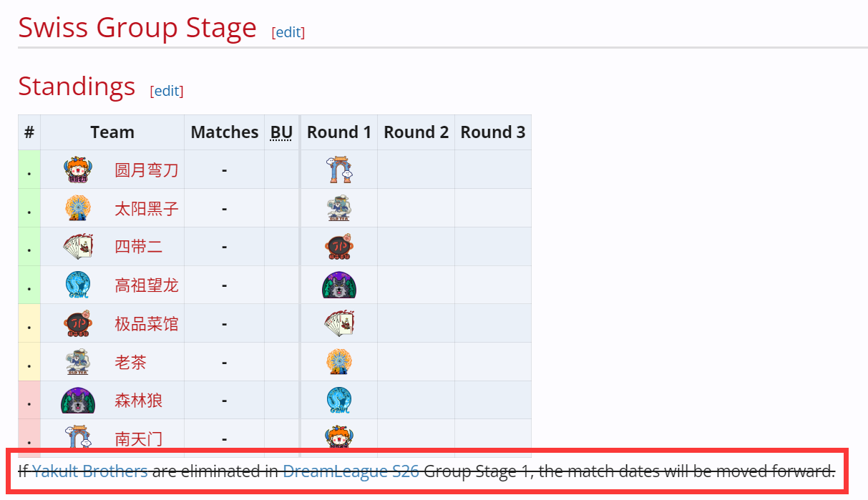This screenshot has height=500, width=868.
Task: Click the 高祖望龙 dragon team logo
Action: click(77, 285)
